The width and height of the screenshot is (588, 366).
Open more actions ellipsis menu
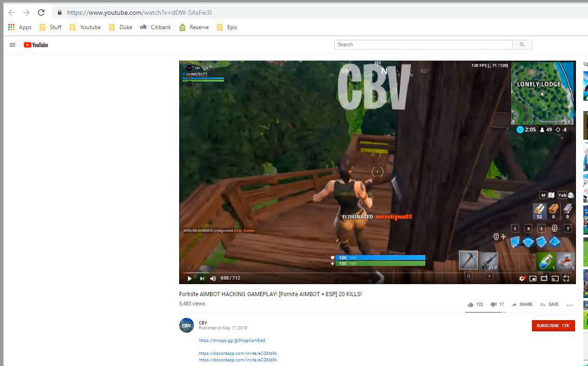(x=569, y=305)
